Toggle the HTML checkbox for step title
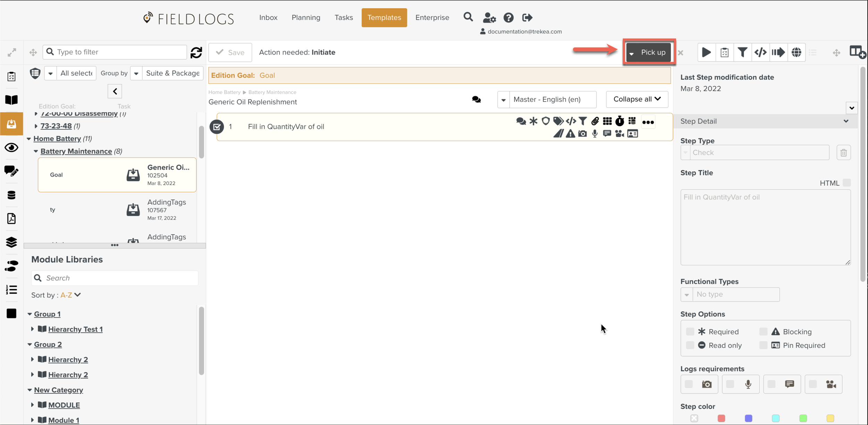868x425 pixels. (847, 183)
